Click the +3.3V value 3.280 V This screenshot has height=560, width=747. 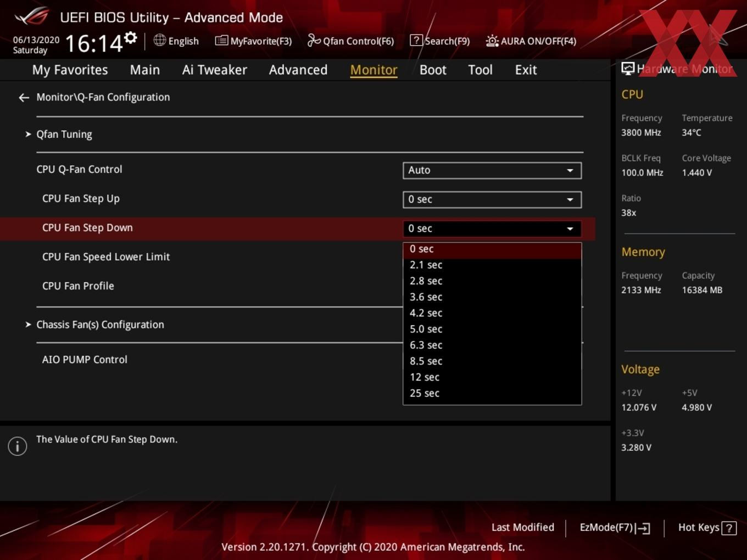tap(636, 448)
